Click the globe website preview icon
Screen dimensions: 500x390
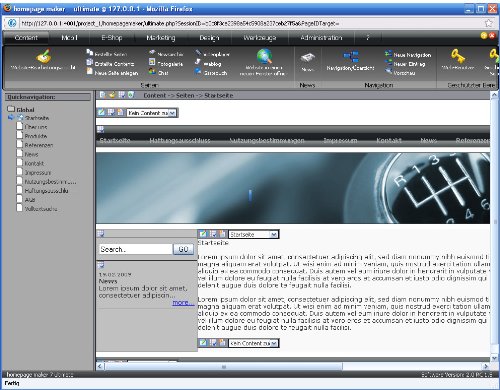click(x=264, y=56)
